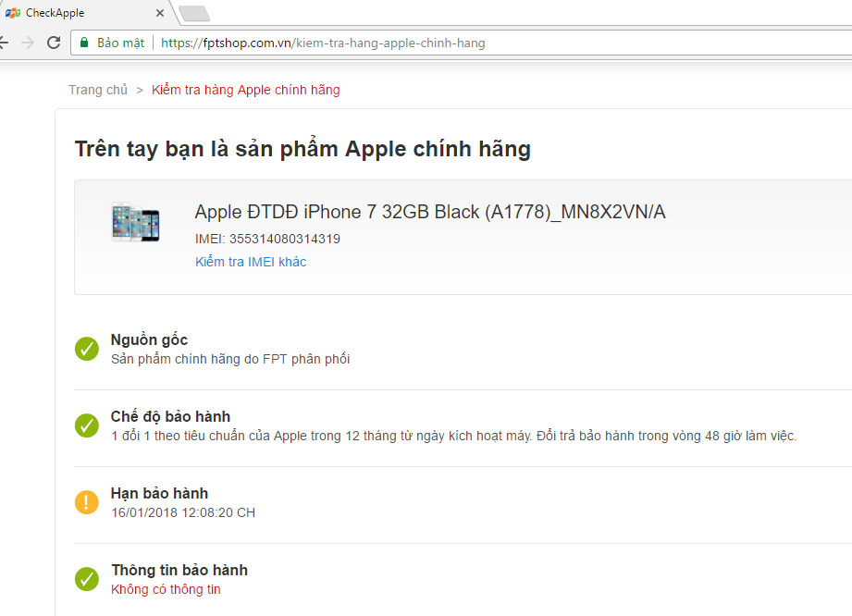852x616 pixels.
Task: Click the Chế độ bảo hành heading
Action: click(x=170, y=416)
